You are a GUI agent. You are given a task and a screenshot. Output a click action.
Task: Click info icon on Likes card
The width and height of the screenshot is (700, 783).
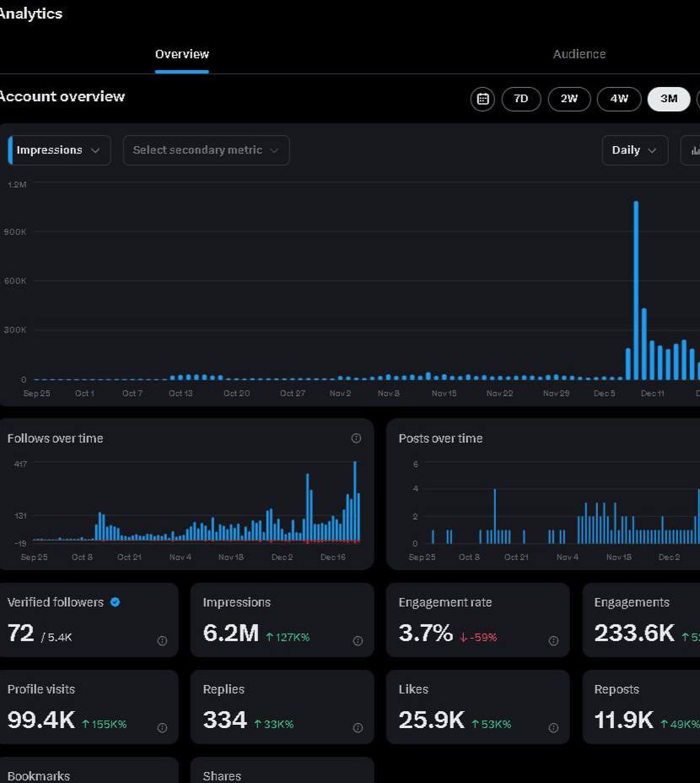pyautogui.click(x=554, y=728)
